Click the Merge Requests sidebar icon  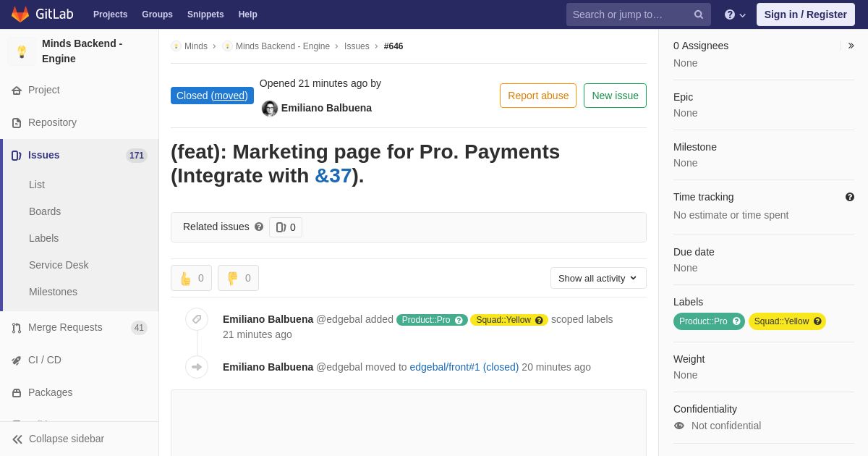(17, 328)
